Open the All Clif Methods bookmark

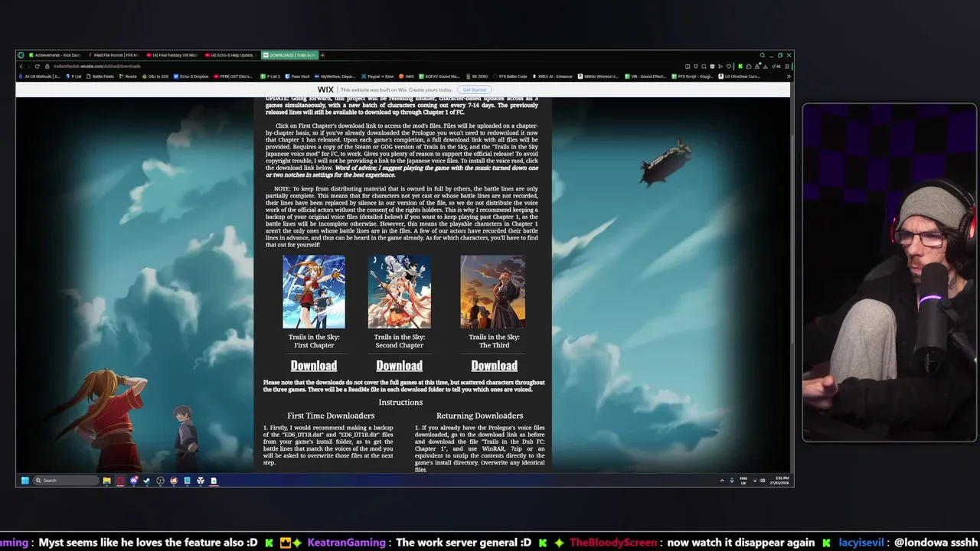(x=41, y=77)
